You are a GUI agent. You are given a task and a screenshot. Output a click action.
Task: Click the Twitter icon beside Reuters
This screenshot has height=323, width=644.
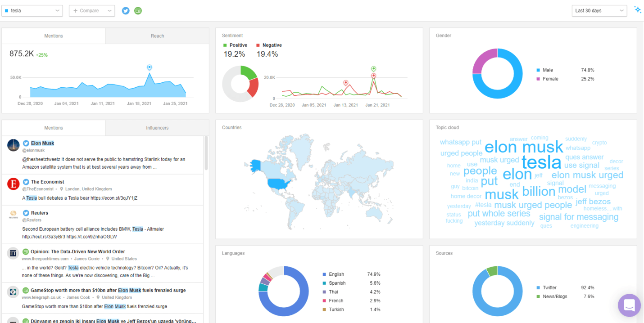[x=26, y=213]
